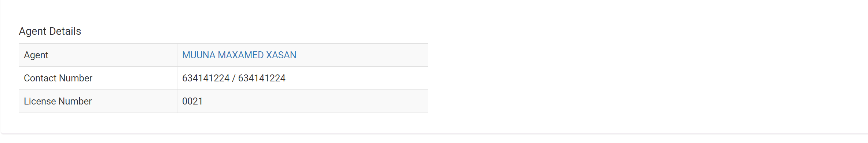Screen dimensions: 868x143
Task: Click the second 634141224 phone number
Action: point(262,78)
